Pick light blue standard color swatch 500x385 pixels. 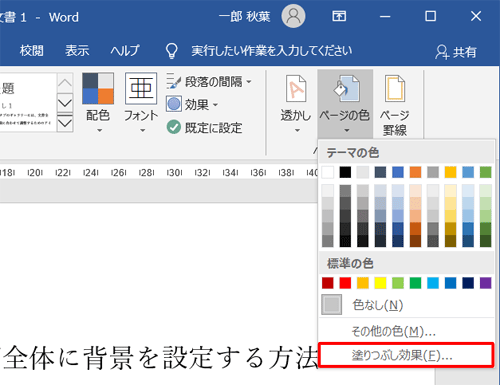[433, 283]
